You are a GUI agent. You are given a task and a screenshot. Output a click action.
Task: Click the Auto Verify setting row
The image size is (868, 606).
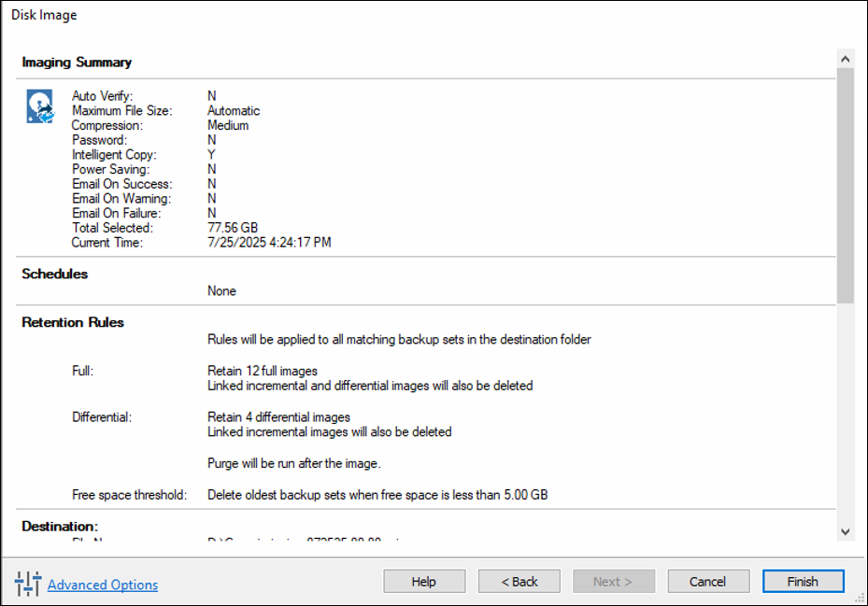(131, 96)
